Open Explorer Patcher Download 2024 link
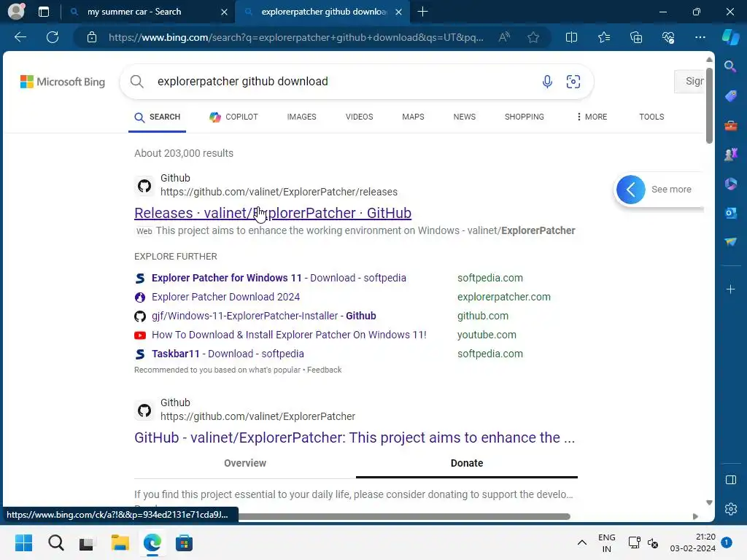Screen dimensions: 747x560 225,297
